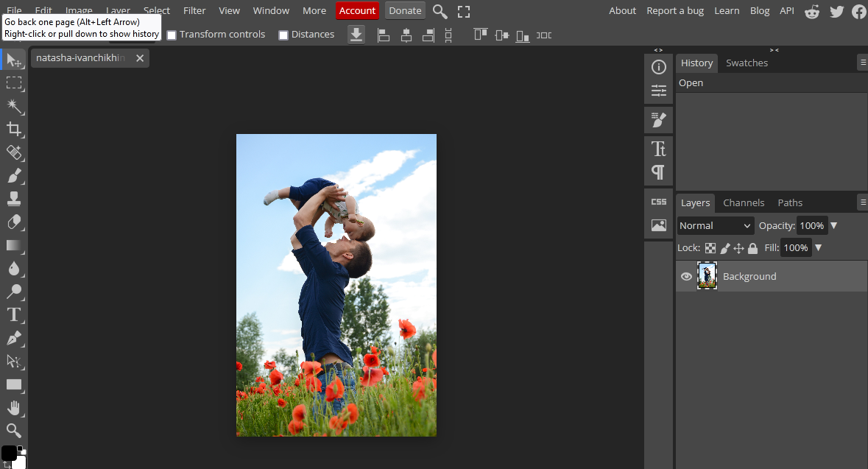Select the Crop tool

tap(14, 130)
